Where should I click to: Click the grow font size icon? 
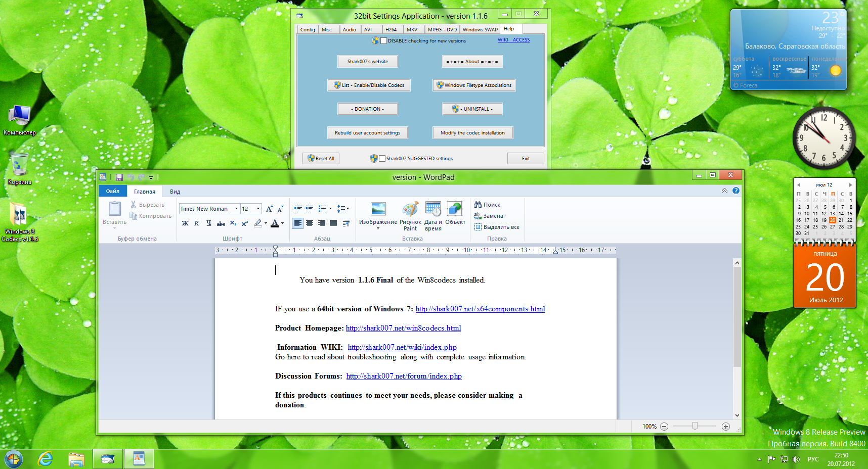(x=269, y=209)
